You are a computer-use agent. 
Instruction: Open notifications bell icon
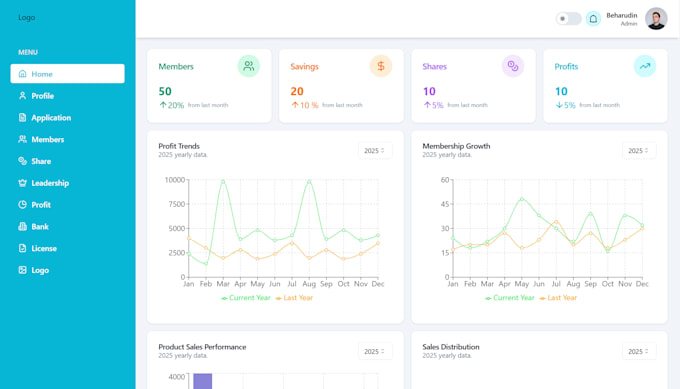click(593, 19)
